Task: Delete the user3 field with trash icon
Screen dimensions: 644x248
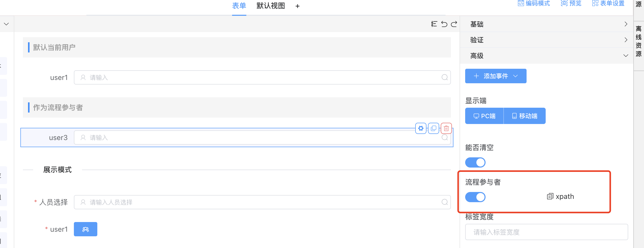Action: point(446,128)
